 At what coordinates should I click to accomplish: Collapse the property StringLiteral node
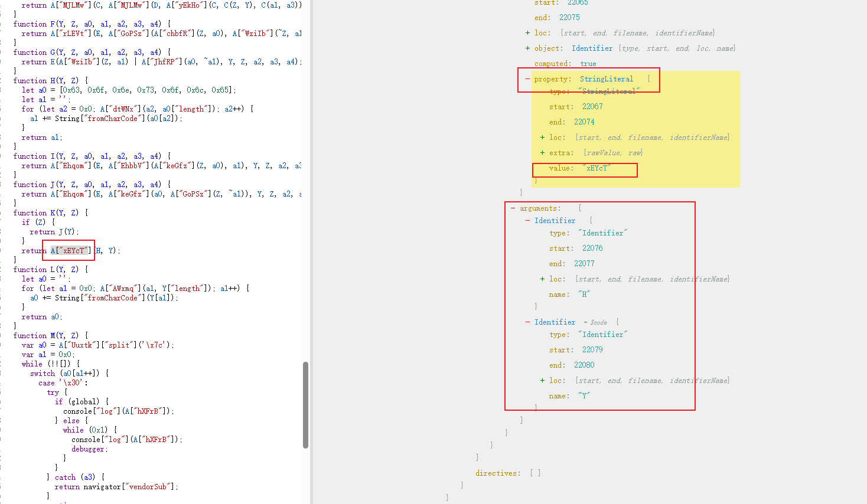(527, 78)
